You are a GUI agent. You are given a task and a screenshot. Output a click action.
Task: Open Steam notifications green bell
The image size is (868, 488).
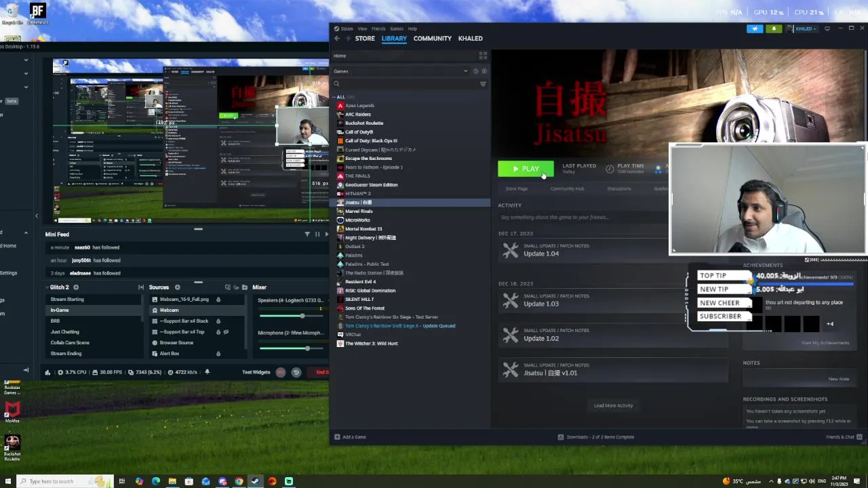(x=774, y=28)
